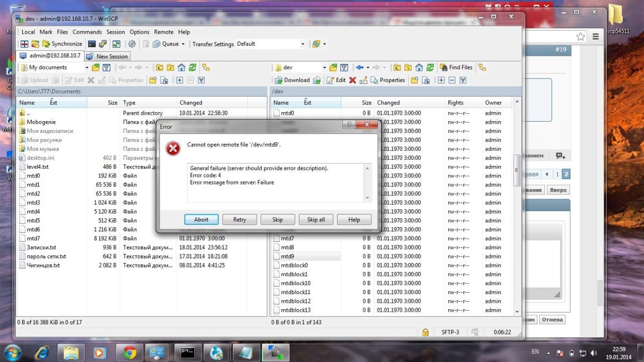The image size is (644, 362).
Task: Click the remote Edit button
Action: coord(336,80)
